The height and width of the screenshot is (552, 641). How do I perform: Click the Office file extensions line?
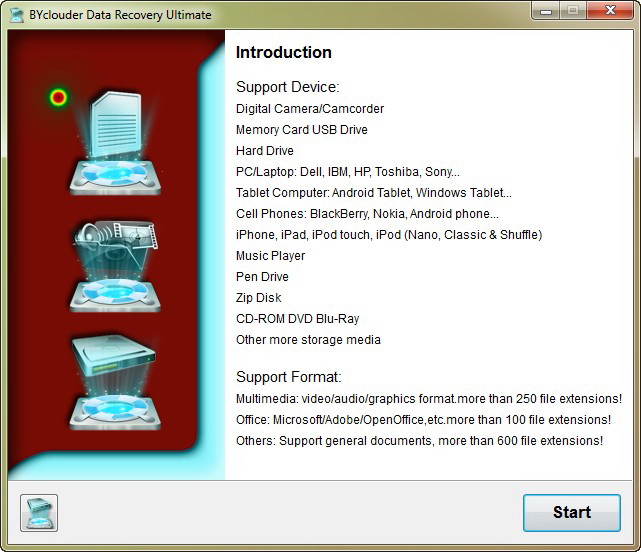423,420
